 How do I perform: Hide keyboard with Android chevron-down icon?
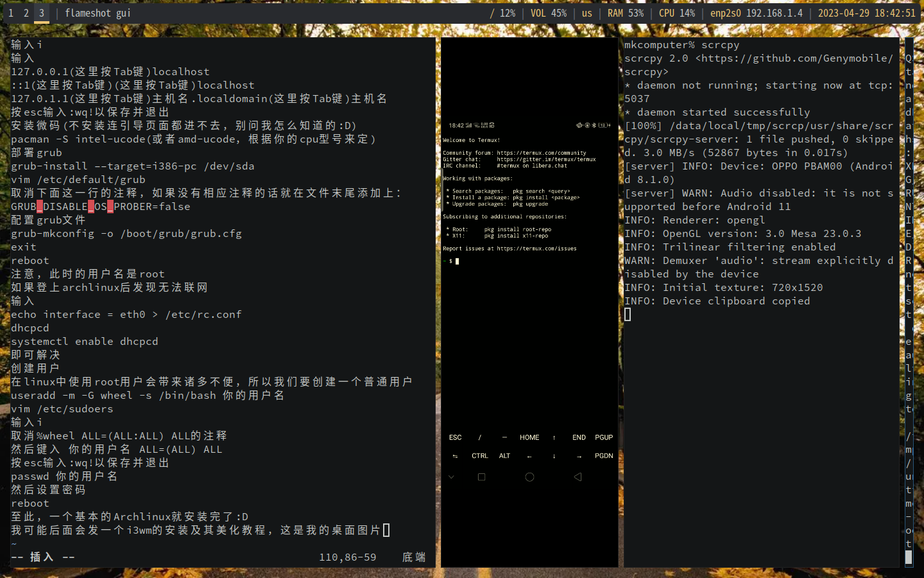[451, 477]
